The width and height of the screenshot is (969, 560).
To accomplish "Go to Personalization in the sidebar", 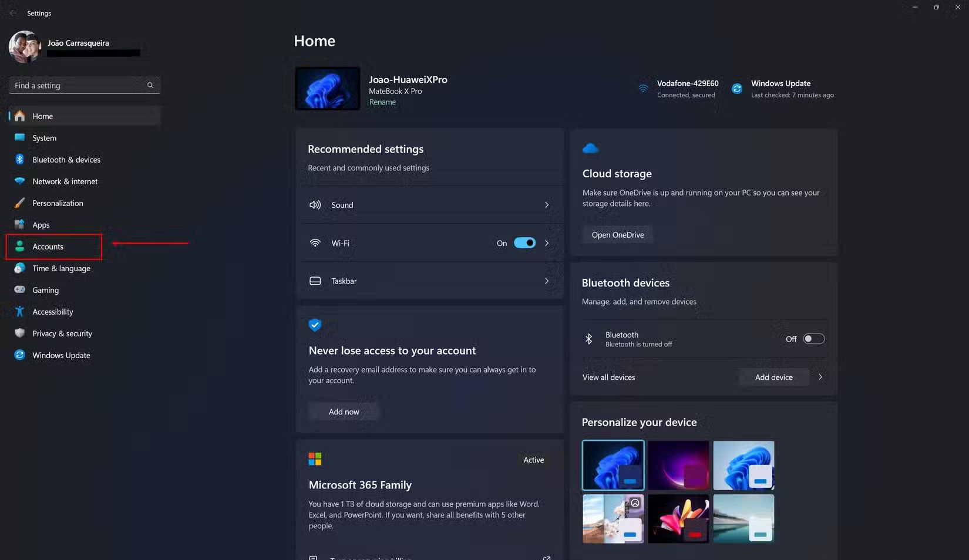I will click(58, 203).
